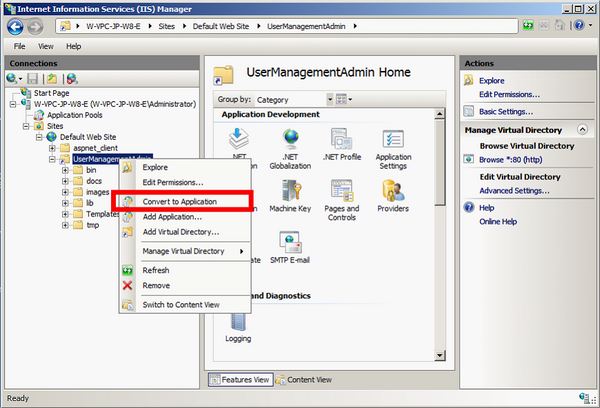Click the Browse *:80 icon in Actions
The image size is (600, 408).
click(469, 159)
